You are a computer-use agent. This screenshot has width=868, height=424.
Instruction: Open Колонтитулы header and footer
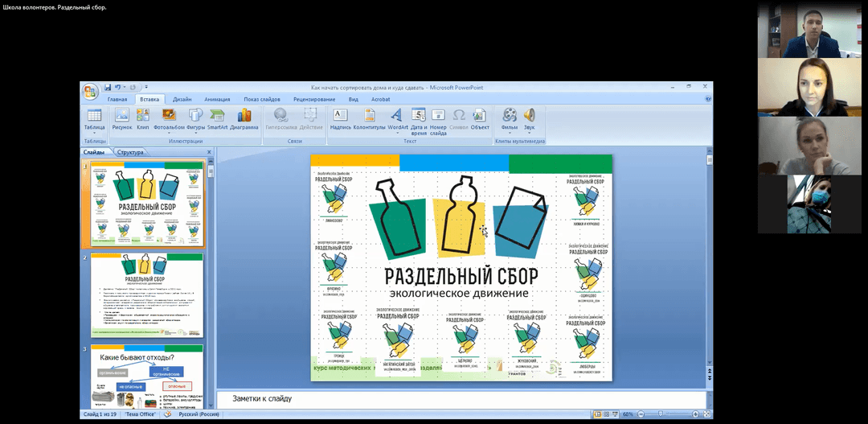(369, 119)
